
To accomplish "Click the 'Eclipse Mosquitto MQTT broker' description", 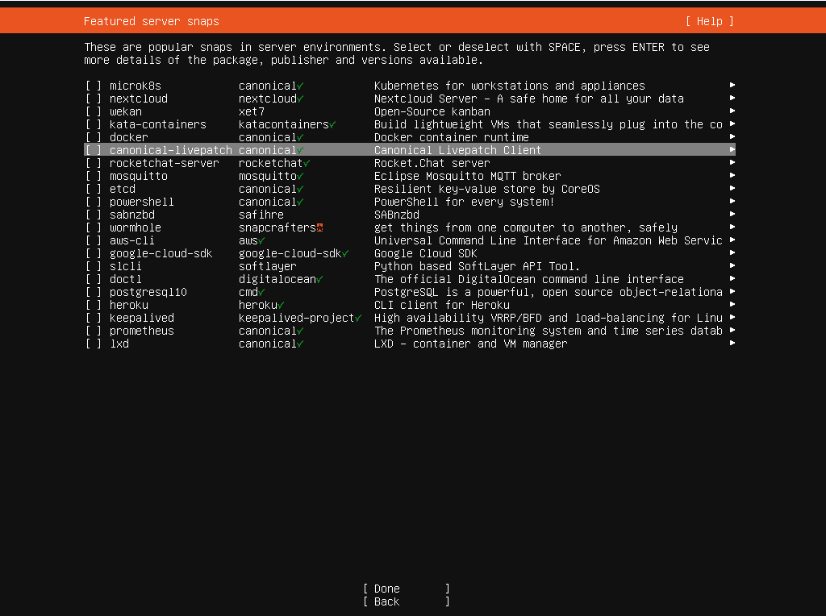I will [x=467, y=176].
